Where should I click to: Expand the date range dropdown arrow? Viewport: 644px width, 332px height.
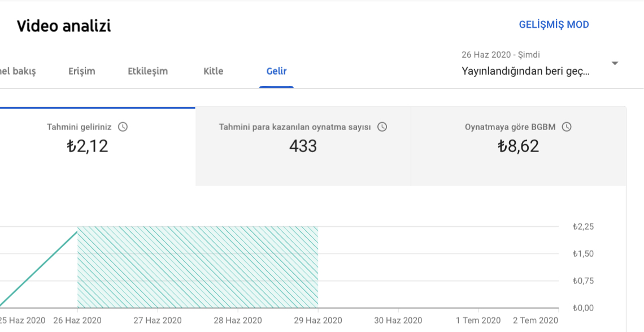point(615,63)
